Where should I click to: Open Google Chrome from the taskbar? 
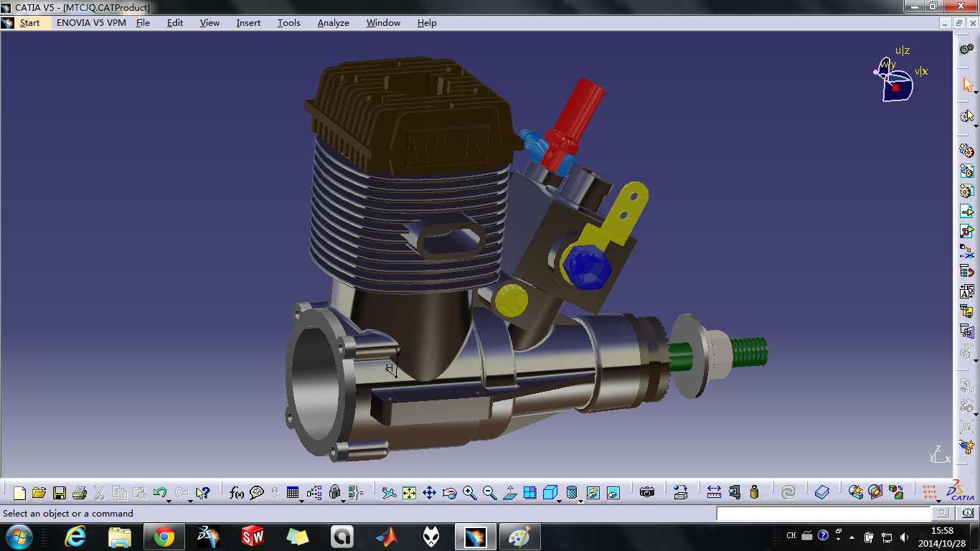coord(164,537)
